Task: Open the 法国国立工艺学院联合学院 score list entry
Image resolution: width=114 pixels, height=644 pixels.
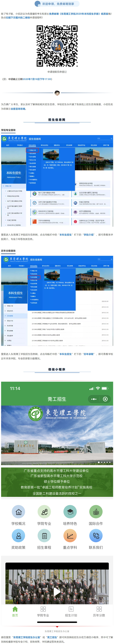Action: tap(59, 318)
